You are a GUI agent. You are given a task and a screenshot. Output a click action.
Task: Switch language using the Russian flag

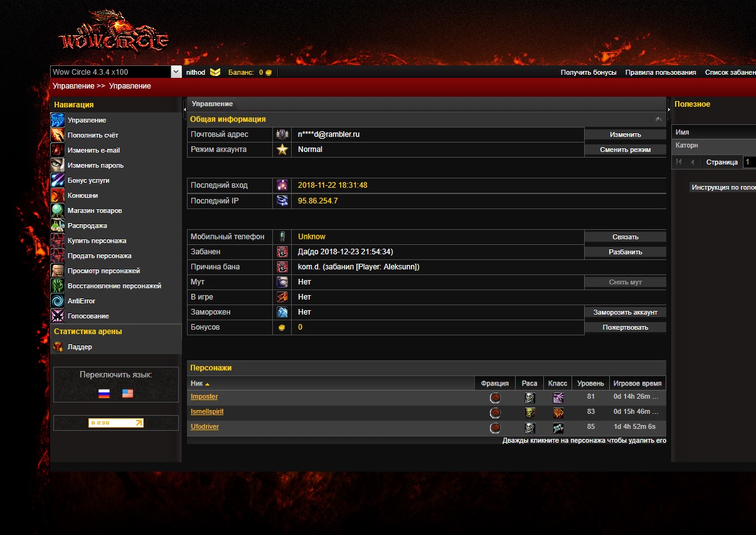(x=104, y=394)
